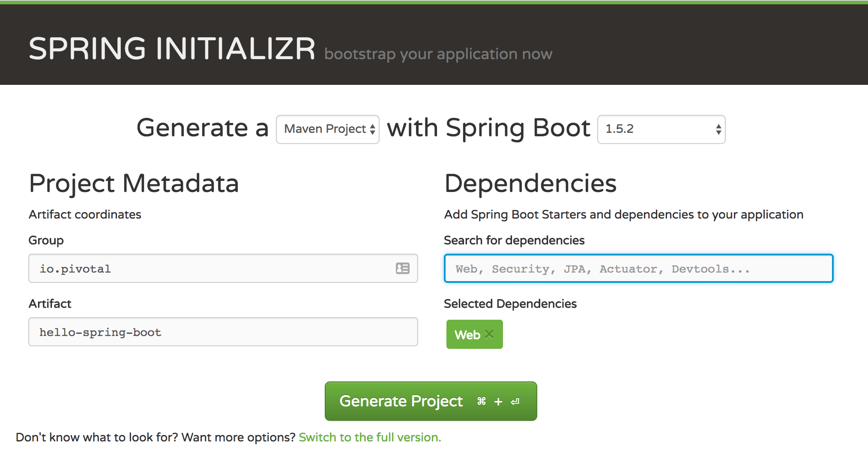This screenshot has height=468, width=868.
Task: Click the SPRING INITIALIZR title
Action: pos(172,48)
